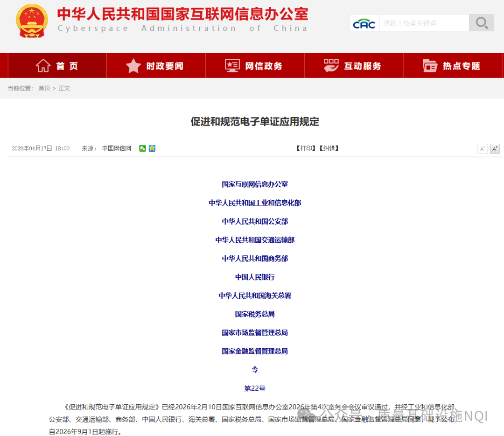Click the line 中华人民共和国工业和信息化部

(255, 203)
